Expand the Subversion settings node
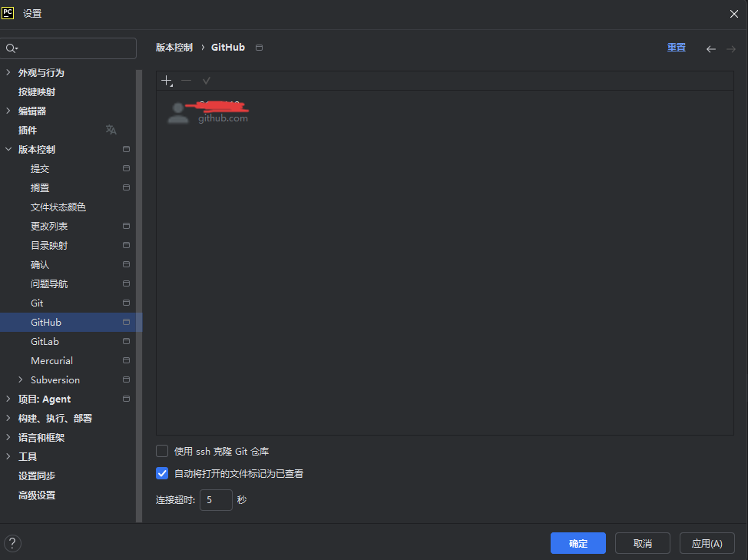This screenshot has height=560, width=748. 21,379
